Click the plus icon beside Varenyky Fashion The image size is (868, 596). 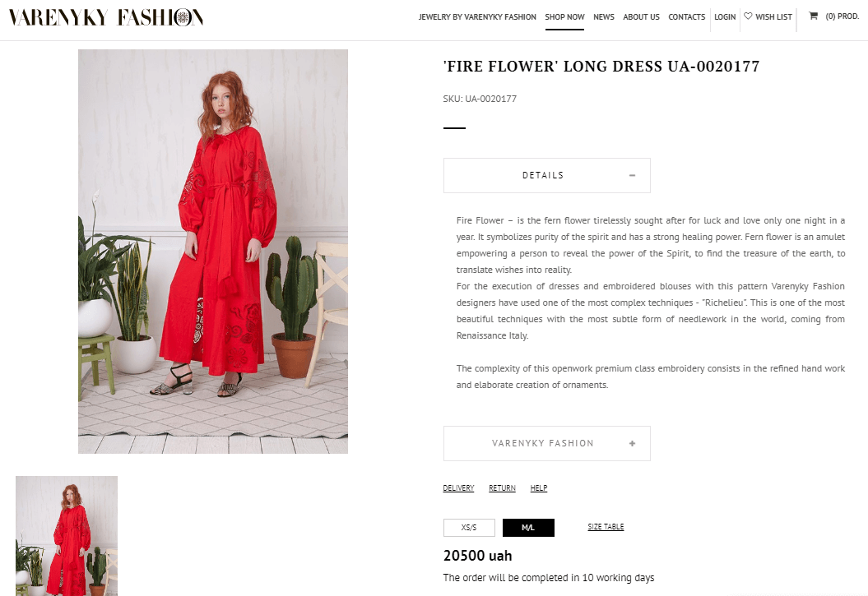click(632, 443)
